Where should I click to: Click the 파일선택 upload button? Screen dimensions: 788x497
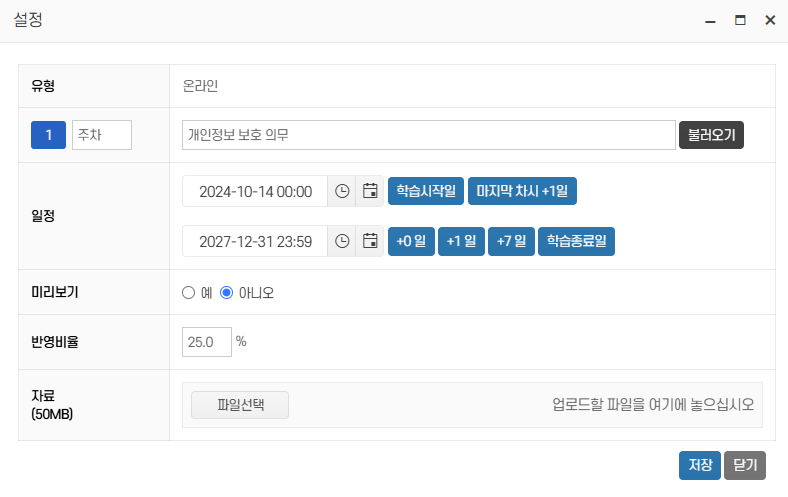tap(240, 405)
